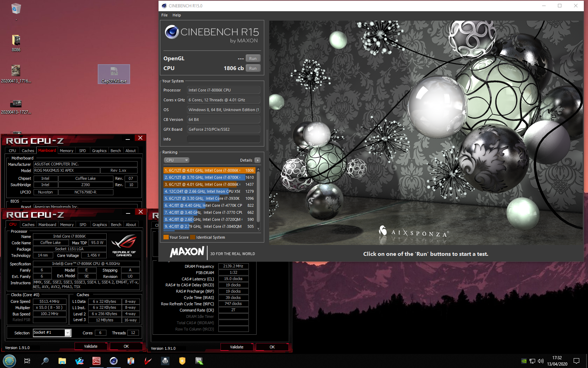Click the Cinebench R15 logo sphere

point(172,32)
